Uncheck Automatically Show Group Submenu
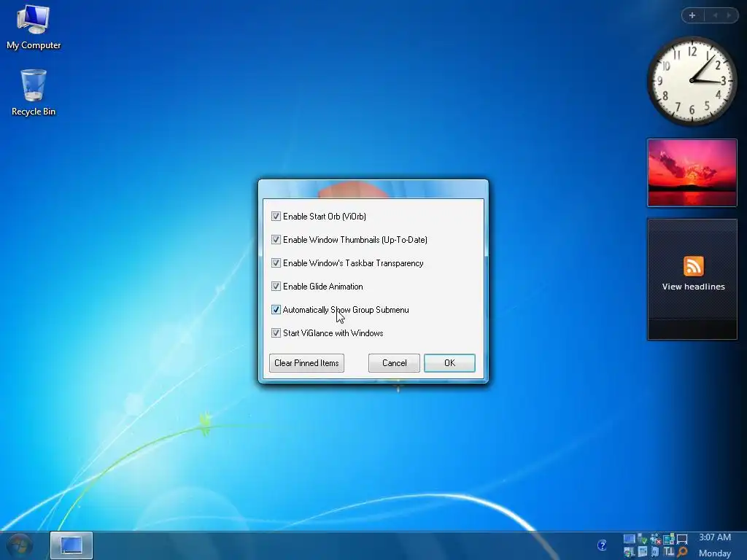The image size is (747, 560). click(x=276, y=309)
